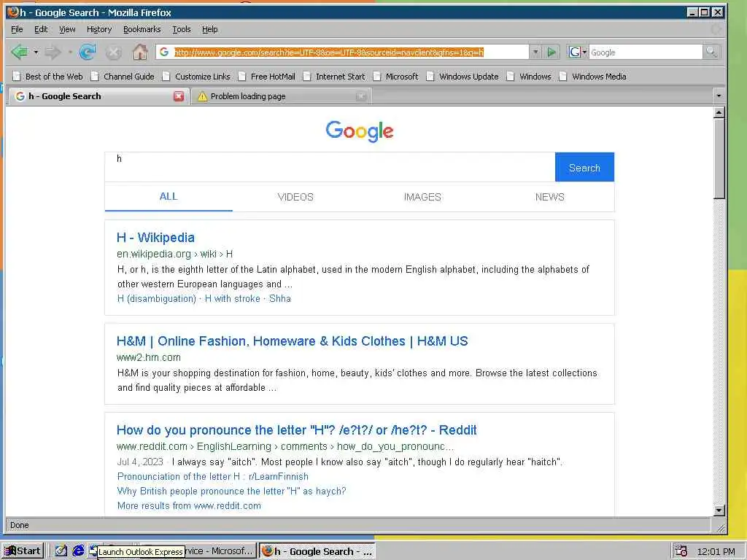Open the 'Shha' sublink
This screenshot has width=747, height=560.
pos(280,298)
